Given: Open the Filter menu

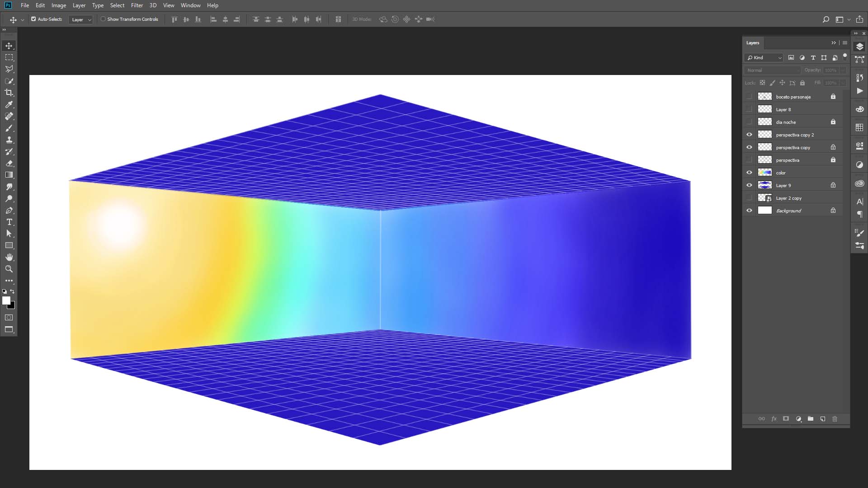Looking at the screenshot, I should point(137,5).
